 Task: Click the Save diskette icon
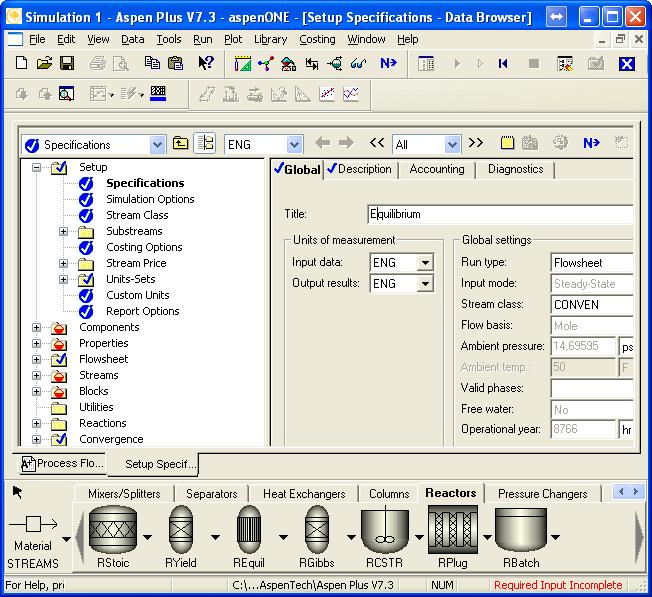(x=67, y=63)
